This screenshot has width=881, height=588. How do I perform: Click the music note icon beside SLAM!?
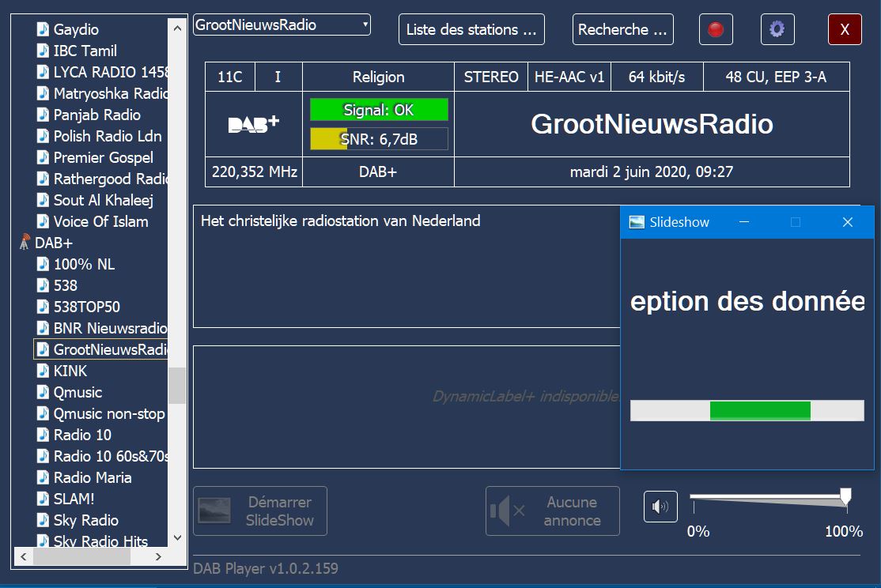(43, 499)
